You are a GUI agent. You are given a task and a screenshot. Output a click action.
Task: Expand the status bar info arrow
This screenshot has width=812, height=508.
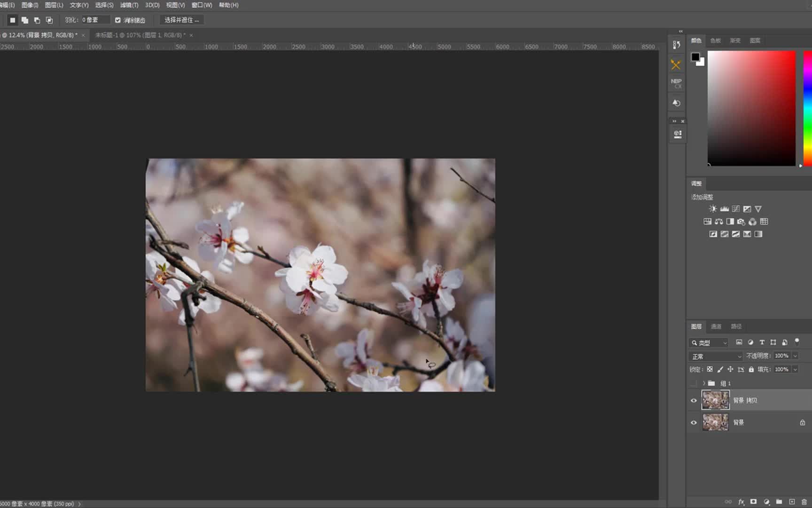click(x=79, y=504)
